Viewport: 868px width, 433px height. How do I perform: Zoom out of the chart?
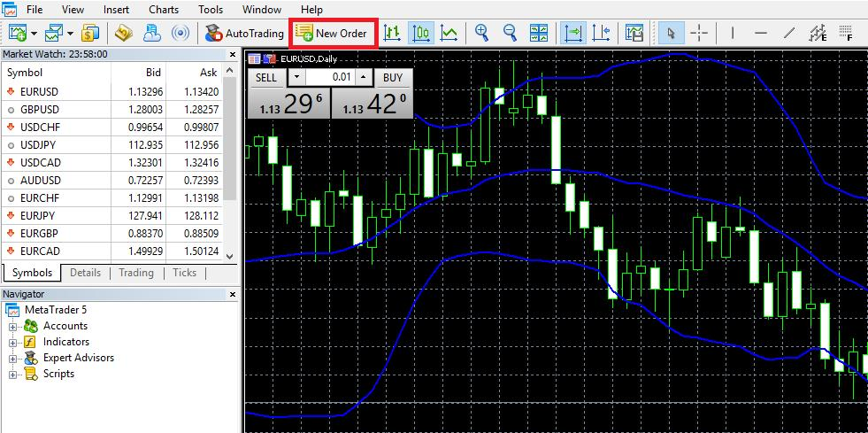pos(510,34)
